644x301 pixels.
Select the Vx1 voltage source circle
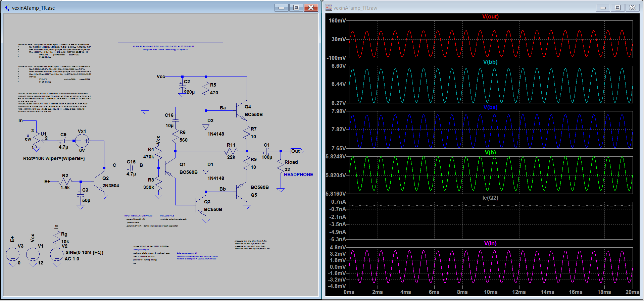[x=82, y=141]
